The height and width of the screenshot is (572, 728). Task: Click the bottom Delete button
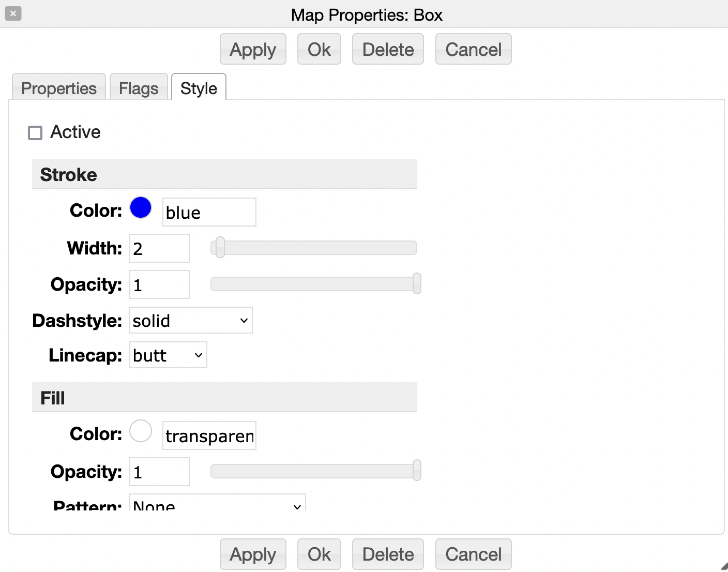click(x=388, y=554)
